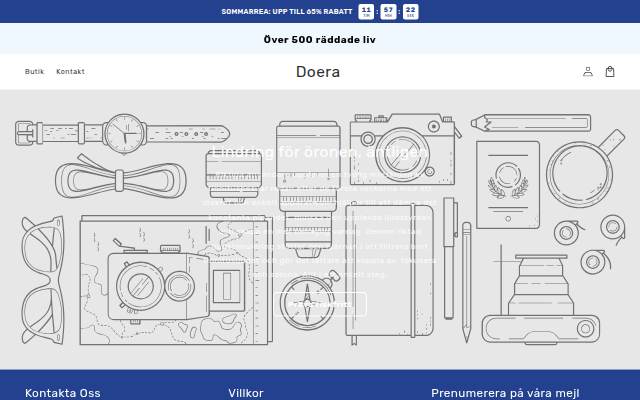Viewport: 640px width, 400px height.
Task: Click the countdown seconds box
Action: pyautogui.click(x=410, y=11)
